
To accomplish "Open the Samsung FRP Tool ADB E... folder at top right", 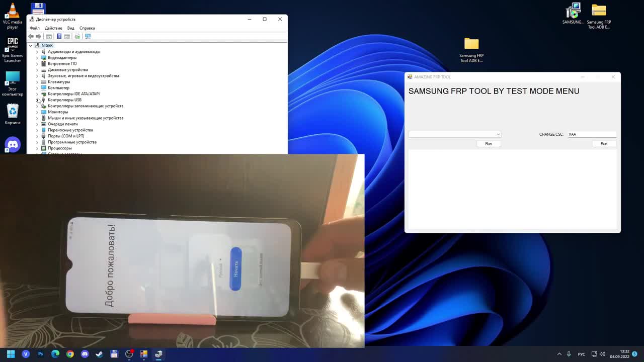I will click(599, 17).
